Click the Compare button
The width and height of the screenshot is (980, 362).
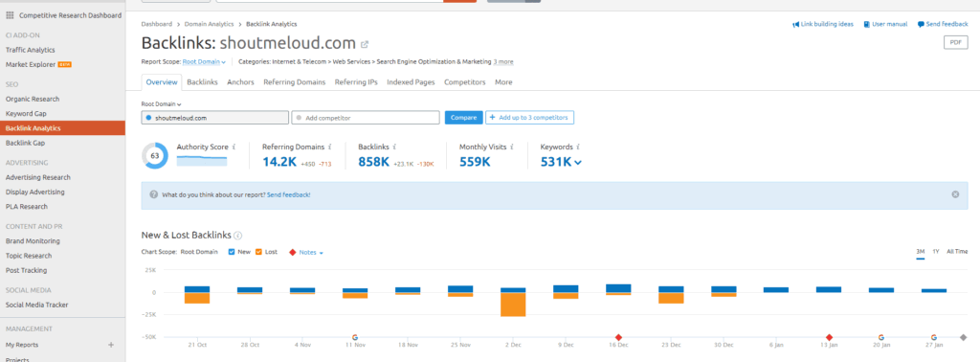point(464,118)
